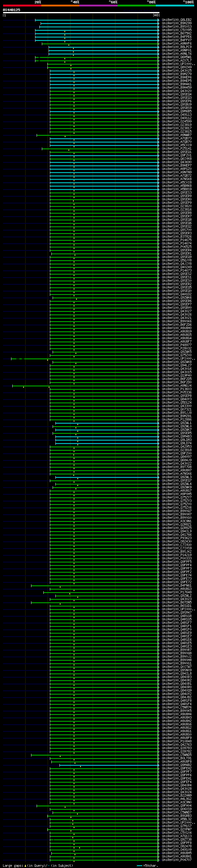Click the UniRef100_P12886 label
The width and height of the screenshot is (197, 868).
click(x=177, y=419)
